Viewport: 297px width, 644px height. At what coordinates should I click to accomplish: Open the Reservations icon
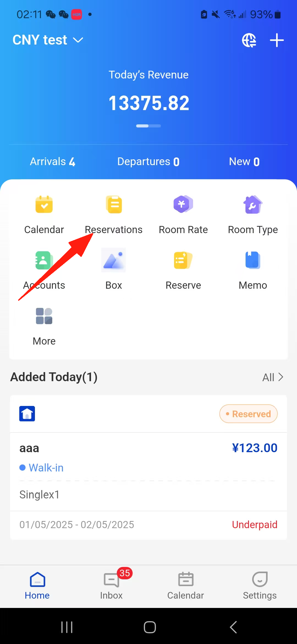tap(114, 205)
